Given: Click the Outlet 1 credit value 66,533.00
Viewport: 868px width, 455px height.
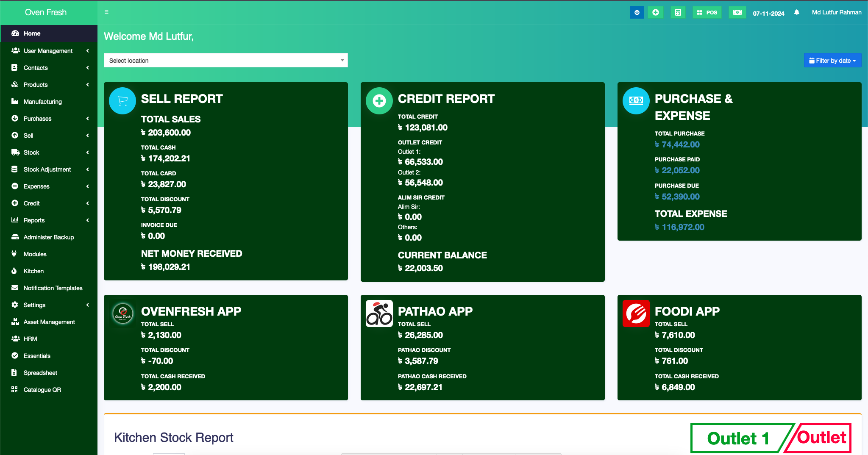Looking at the screenshot, I should click(x=420, y=162).
